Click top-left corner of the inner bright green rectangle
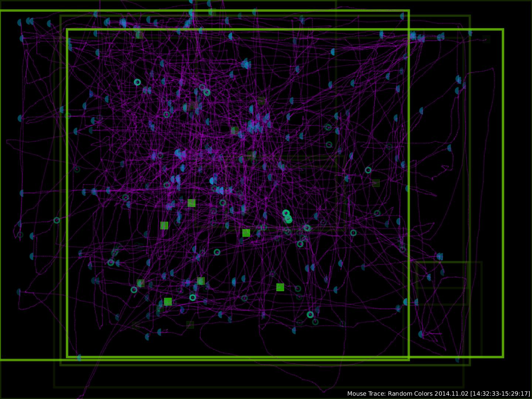Viewport: 532px width, 399px height. click(67, 30)
